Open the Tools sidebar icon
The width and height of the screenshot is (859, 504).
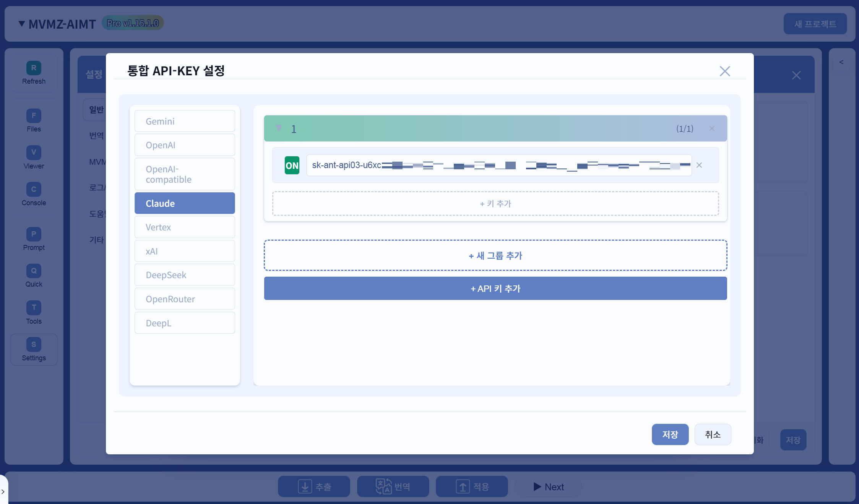pos(34,308)
